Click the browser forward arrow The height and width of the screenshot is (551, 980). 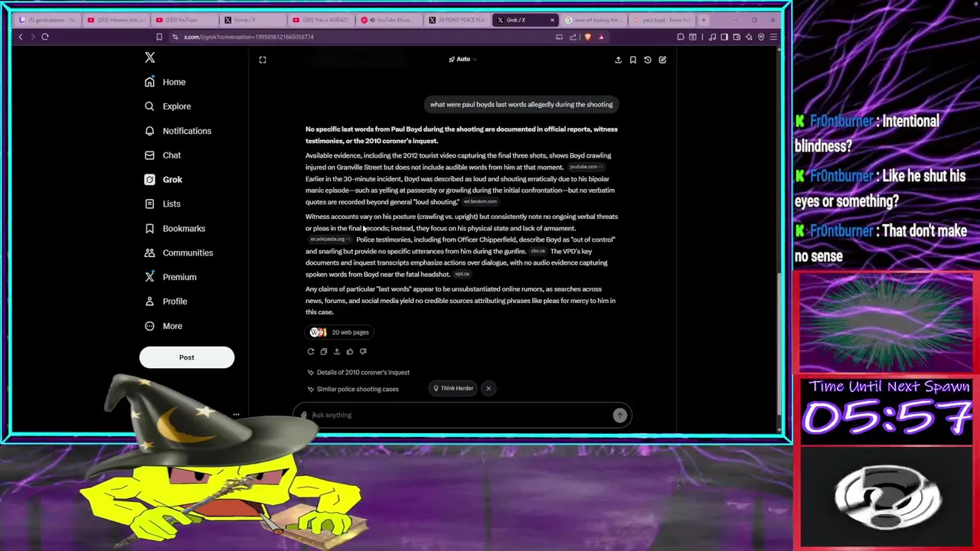[x=32, y=37]
